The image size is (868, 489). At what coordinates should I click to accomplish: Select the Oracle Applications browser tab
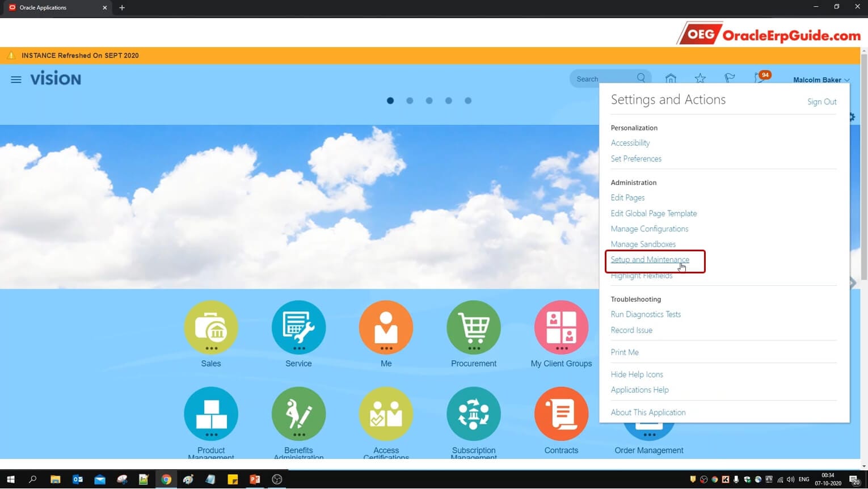(57, 8)
